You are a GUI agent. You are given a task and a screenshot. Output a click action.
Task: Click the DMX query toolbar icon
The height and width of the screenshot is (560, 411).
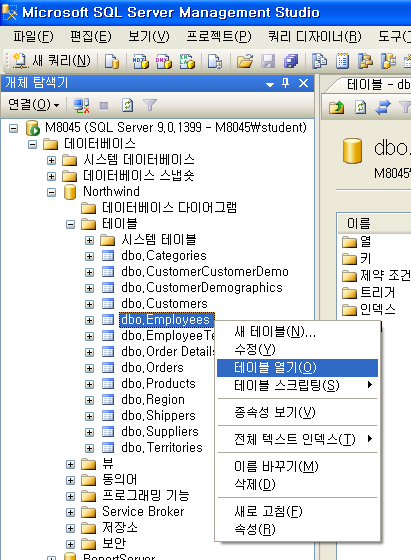(x=164, y=61)
